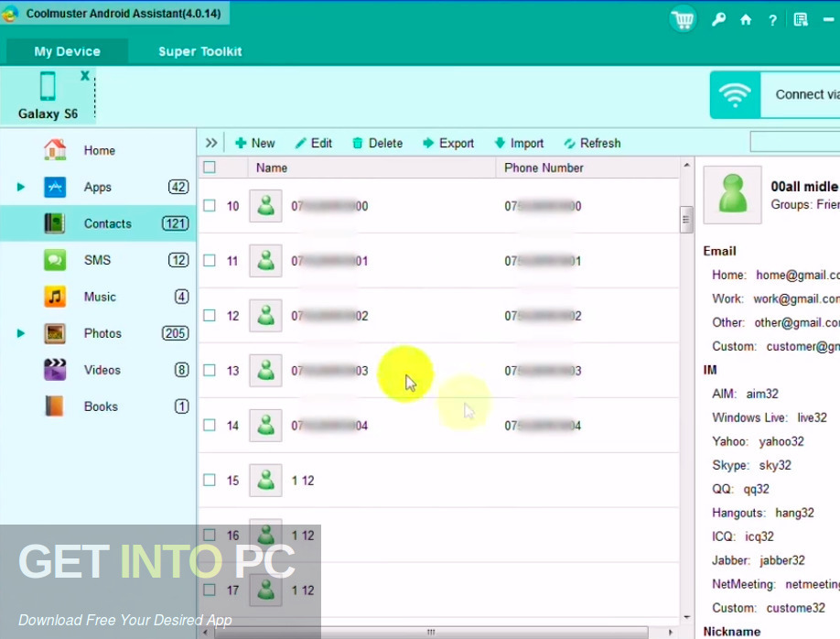Screen dimensions: 840x639
Task: Check the box for contact row 16
Action: [x=210, y=535]
